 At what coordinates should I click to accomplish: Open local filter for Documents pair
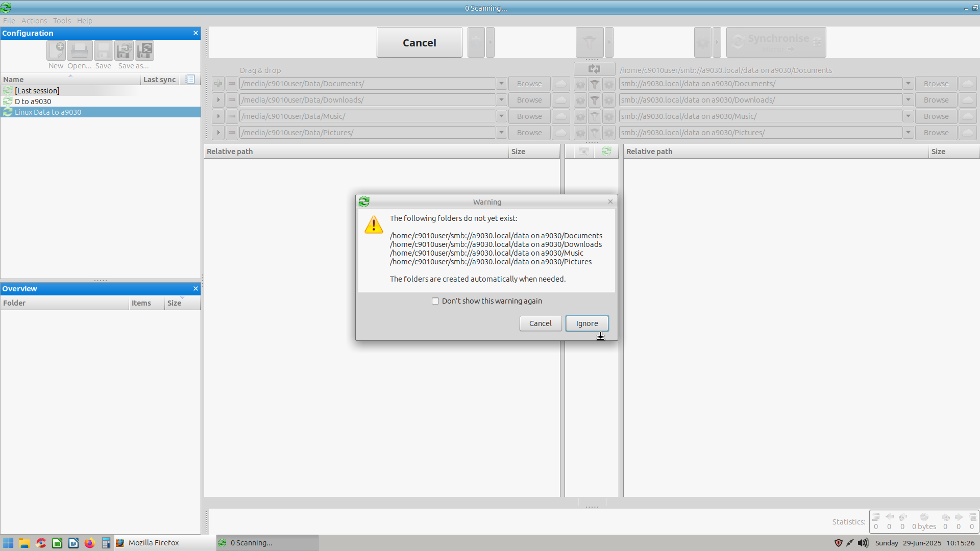595,84
